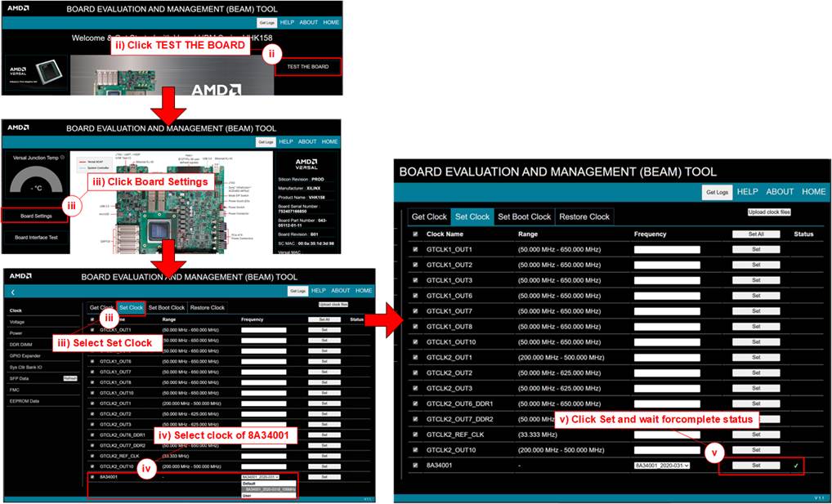Open the Set Boot Clock tab in the enlarged clock panel
The width and height of the screenshot is (832, 504).
524,216
